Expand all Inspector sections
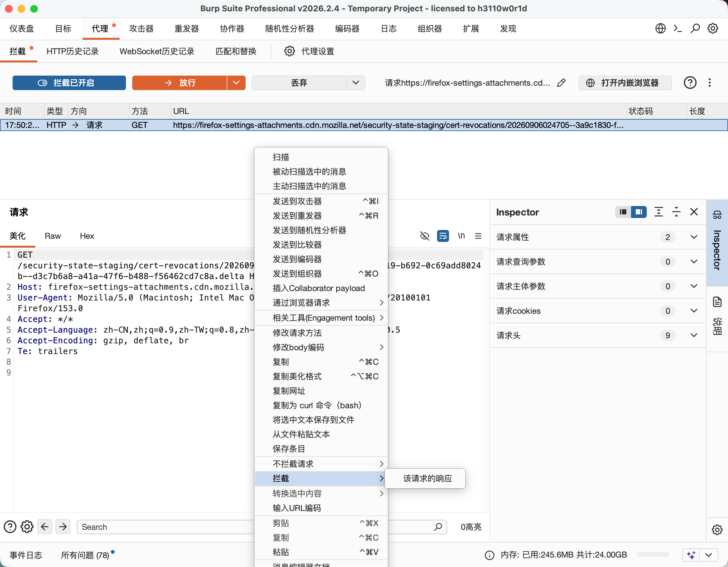728x567 pixels. click(659, 212)
